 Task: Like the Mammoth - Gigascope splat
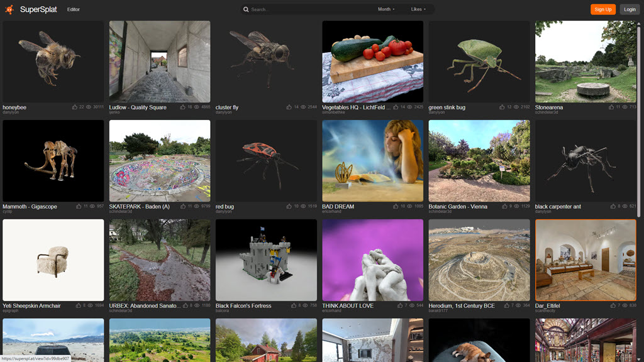(79, 206)
